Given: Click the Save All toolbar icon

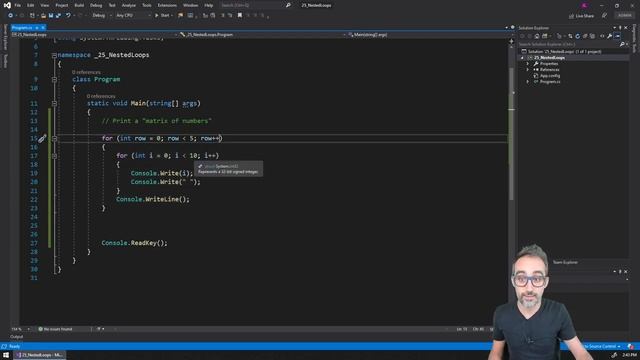Looking at the screenshot, I should (58, 16).
